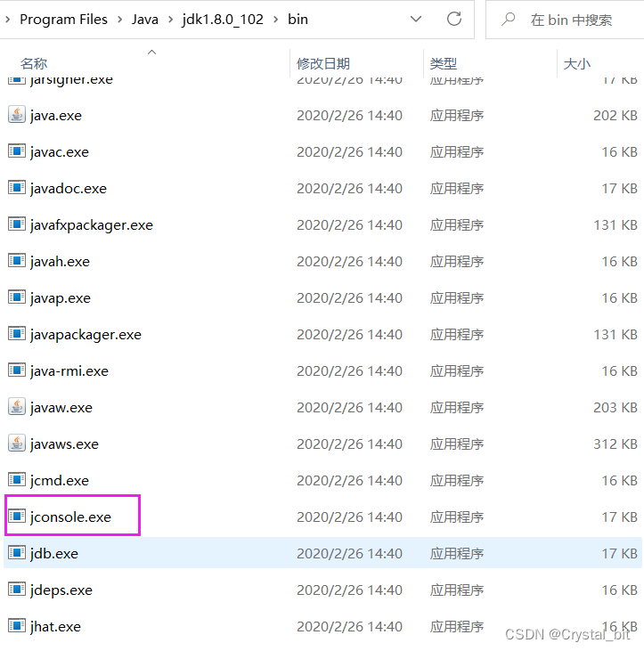The height and width of the screenshot is (651, 644).
Task: Select the java-rmi.exe file name
Action: tap(69, 371)
